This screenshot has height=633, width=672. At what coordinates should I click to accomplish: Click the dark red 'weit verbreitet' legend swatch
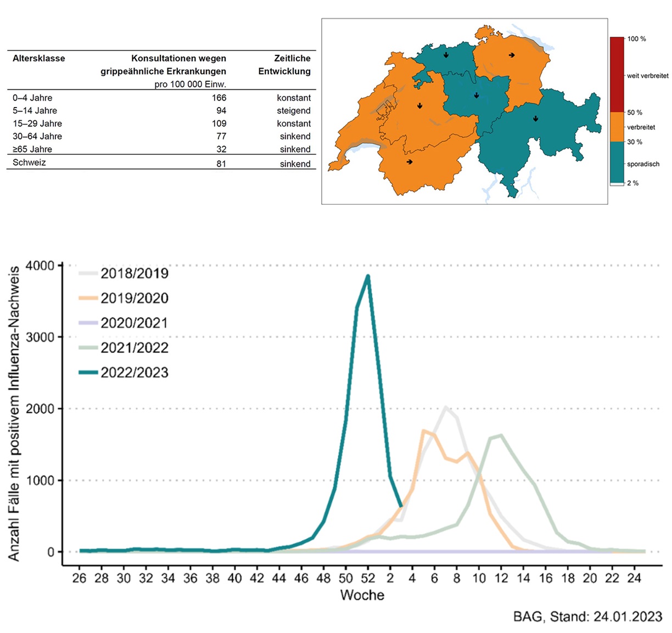click(617, 75)
